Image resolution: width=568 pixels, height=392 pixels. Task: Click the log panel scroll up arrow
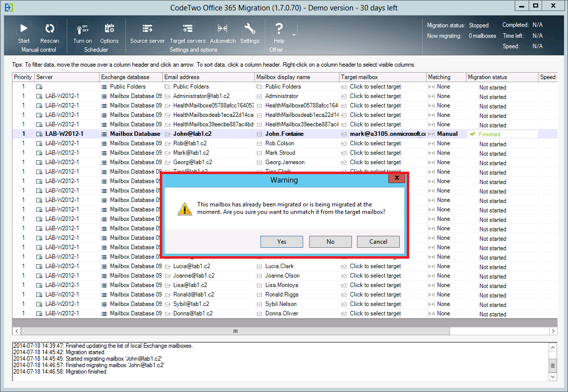coord(553,347)
